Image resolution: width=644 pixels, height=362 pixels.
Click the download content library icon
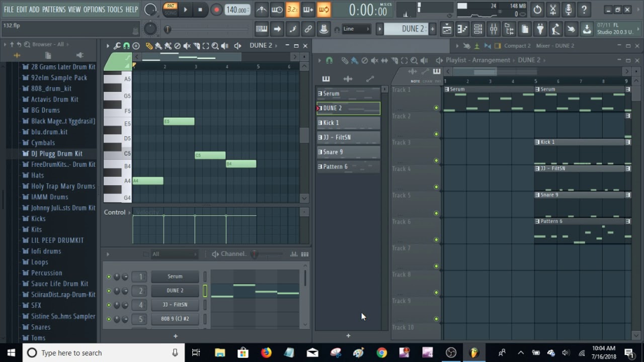tap(587, 29)
